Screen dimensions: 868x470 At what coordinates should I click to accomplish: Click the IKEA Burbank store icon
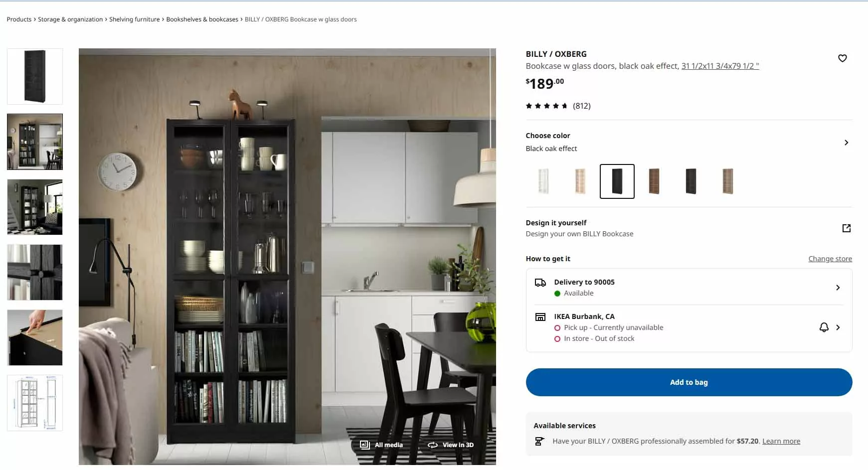click(x=540, y=317)
